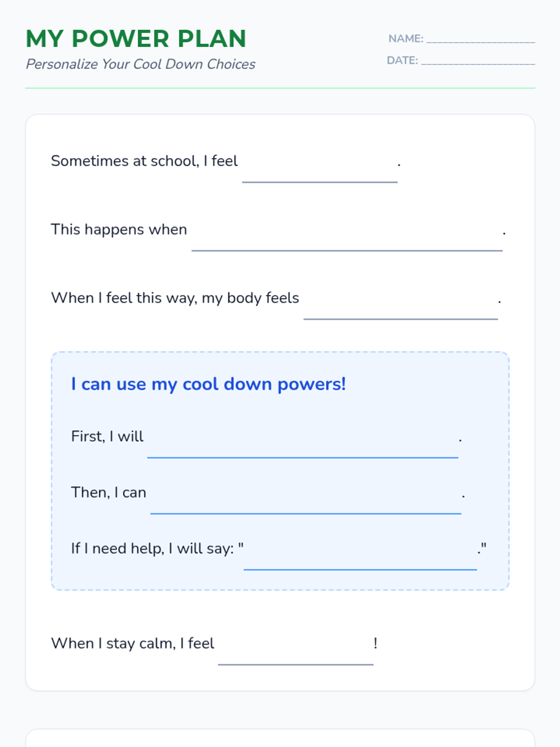Screen dimensions: 560x747
Task: Select the 'Personalize Your Cool Down Choices' subtitle
Action: pyautogui.click(x=140, y=64)
